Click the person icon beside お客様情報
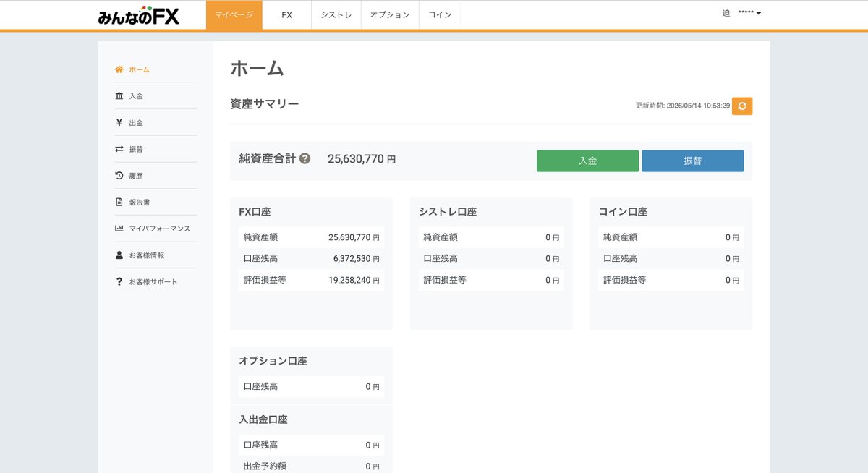Viewport: 868px width, 473px height. click(x=119, y=255)
